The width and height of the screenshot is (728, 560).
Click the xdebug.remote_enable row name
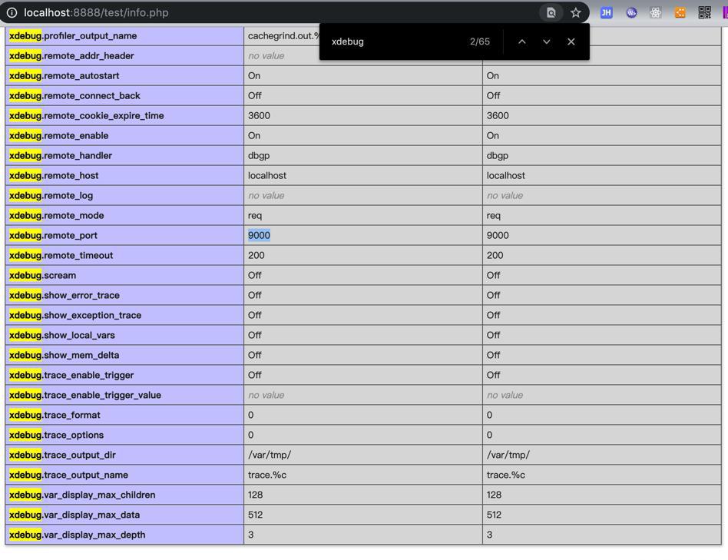pos(58,136)
